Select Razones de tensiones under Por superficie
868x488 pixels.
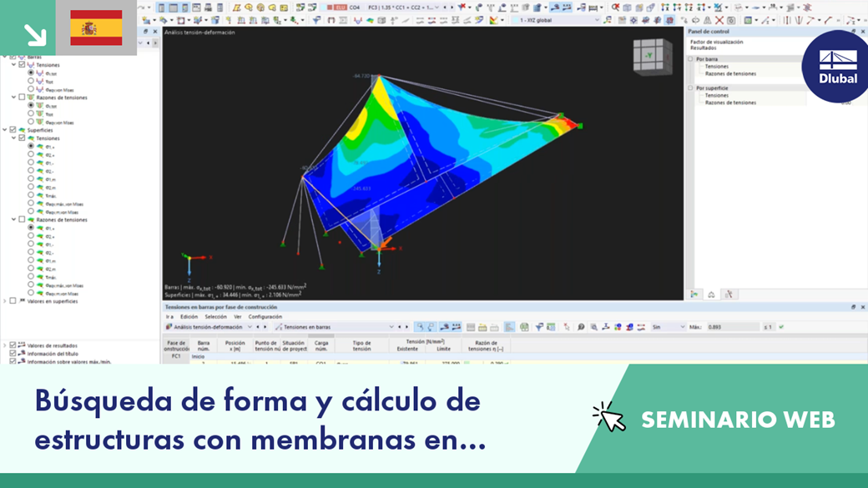[730, 103]
